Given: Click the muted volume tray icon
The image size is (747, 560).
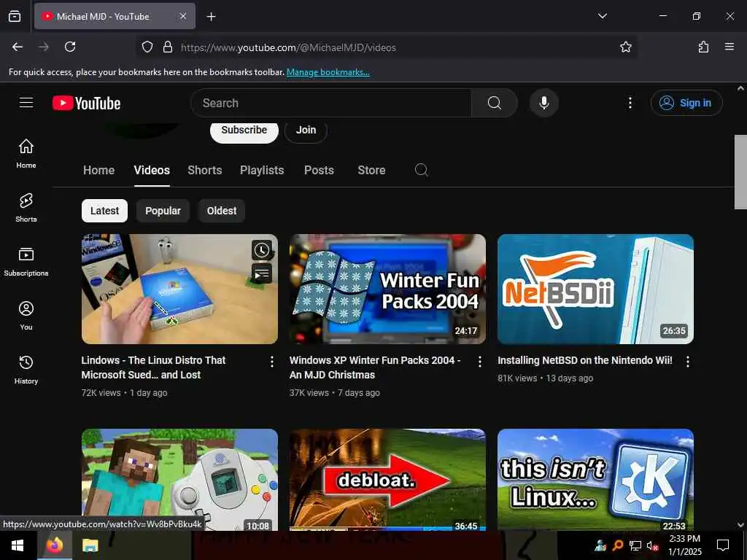Looking at the screenshot, I should pos(652,545).
